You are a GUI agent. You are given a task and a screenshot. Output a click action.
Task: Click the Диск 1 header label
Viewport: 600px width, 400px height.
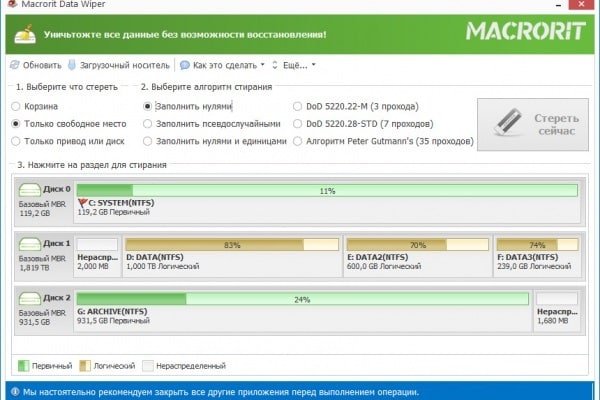tap(57, 243)
